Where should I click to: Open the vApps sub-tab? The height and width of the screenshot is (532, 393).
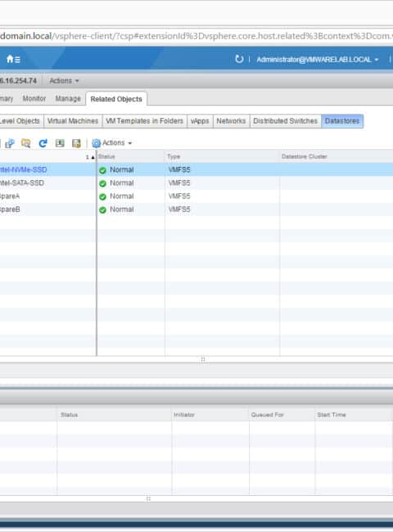point(200,121)
